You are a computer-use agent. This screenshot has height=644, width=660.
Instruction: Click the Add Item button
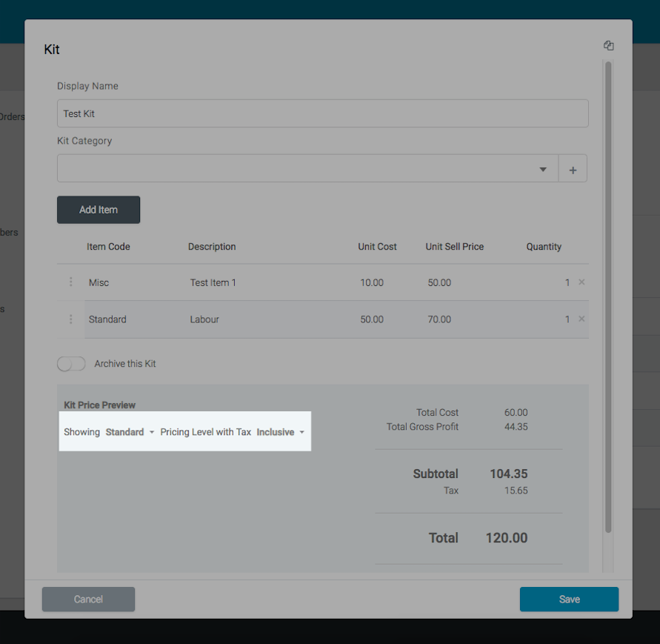[x=99, y=210]
